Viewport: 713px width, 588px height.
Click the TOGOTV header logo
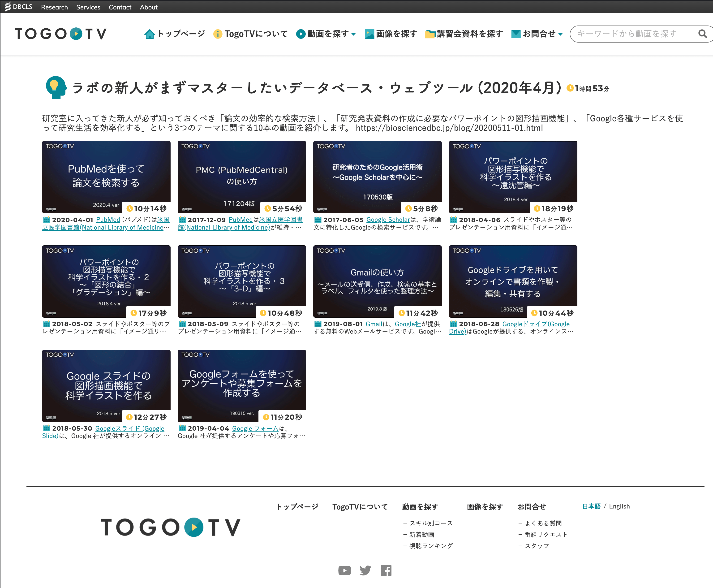(61, 34)
